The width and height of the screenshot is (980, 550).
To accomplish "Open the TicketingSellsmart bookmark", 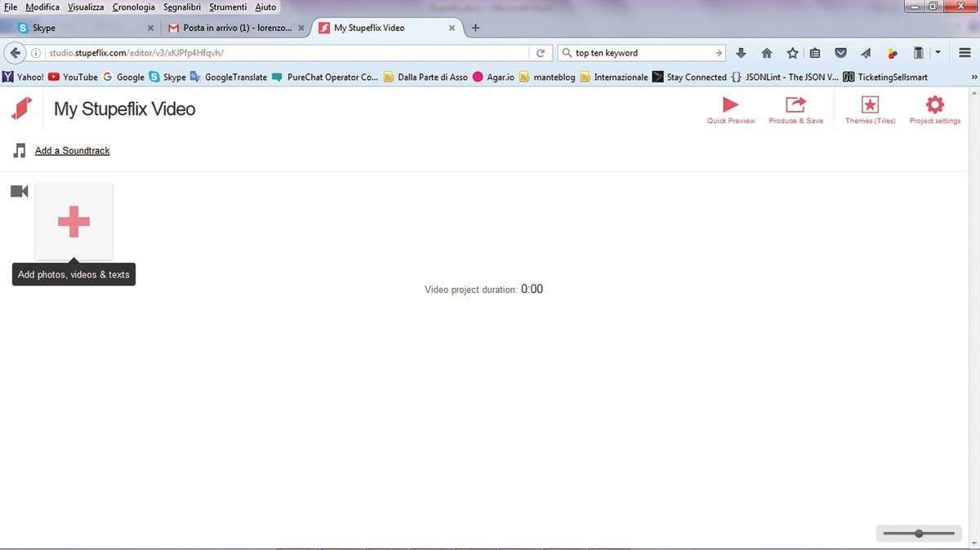I will tap(885, 78).
